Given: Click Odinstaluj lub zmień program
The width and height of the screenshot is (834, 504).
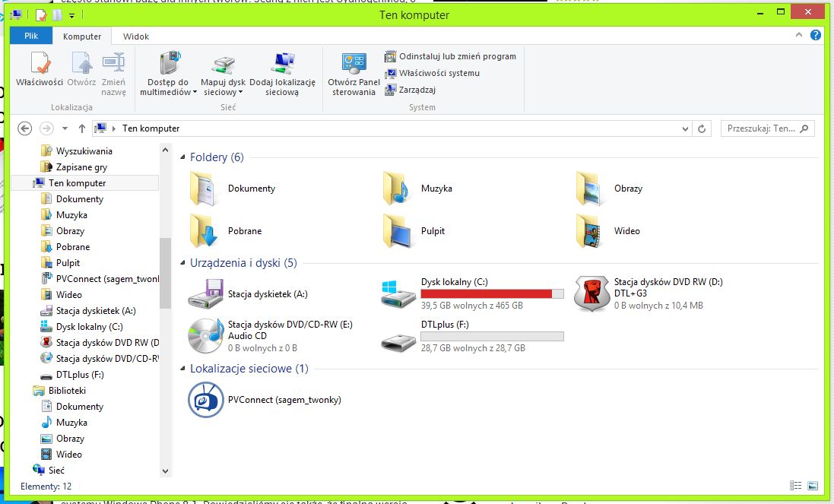Looking at the screenshot, I should 451,56.
